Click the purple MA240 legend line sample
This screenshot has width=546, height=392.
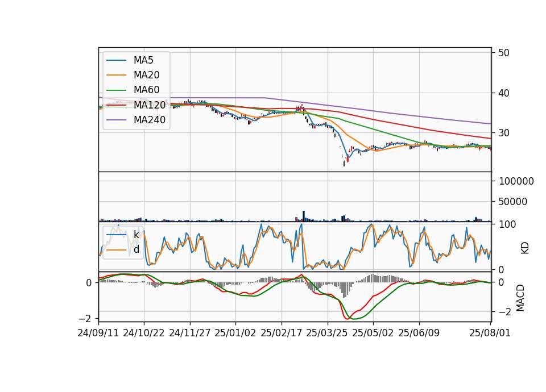116,120
